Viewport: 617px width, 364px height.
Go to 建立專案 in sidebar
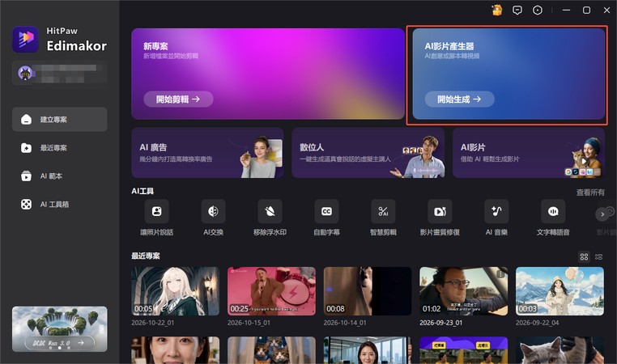pos(60,120)
